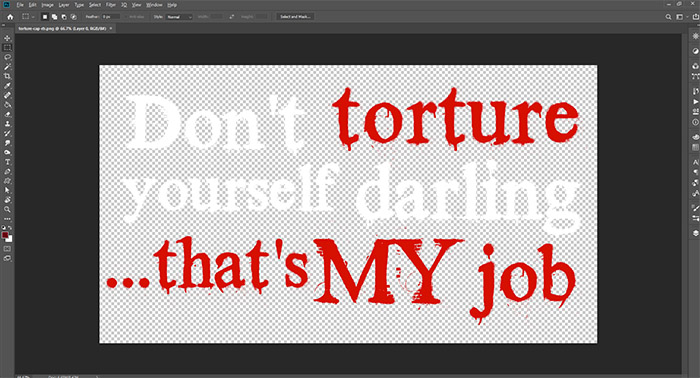
Task: Click the Feather input field
Action: tap(111, 17)
